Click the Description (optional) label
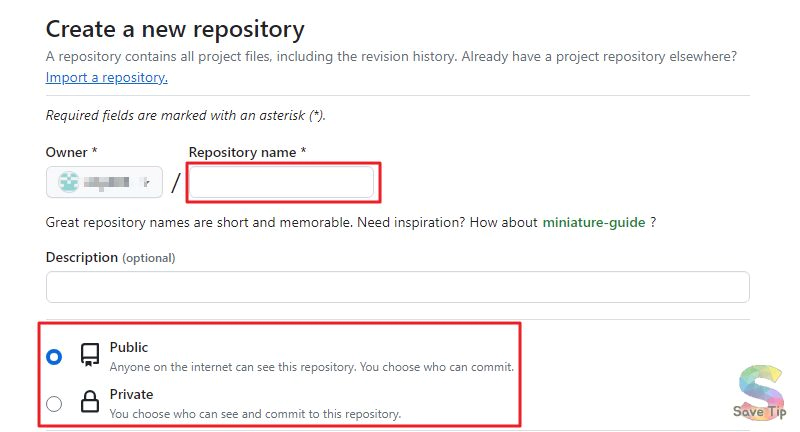 111,258
